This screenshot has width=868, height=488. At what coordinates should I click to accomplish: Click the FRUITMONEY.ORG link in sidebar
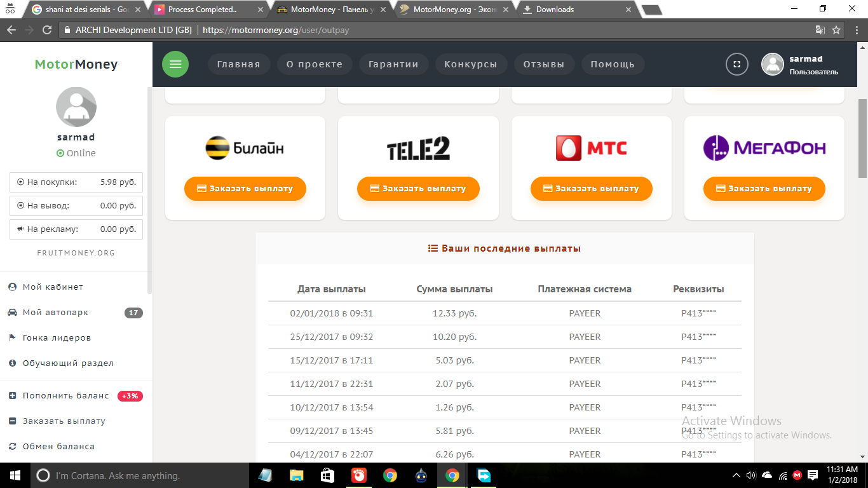click(76, 253)
